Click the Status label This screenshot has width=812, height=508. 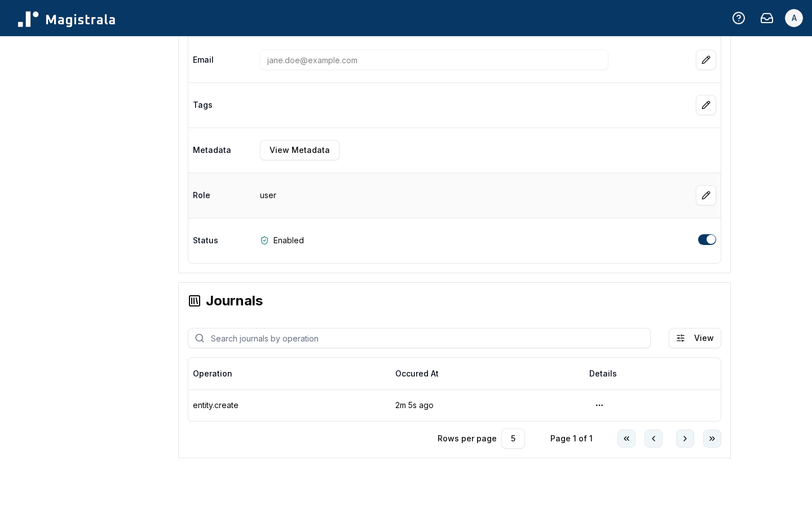[x=205, y=240]
